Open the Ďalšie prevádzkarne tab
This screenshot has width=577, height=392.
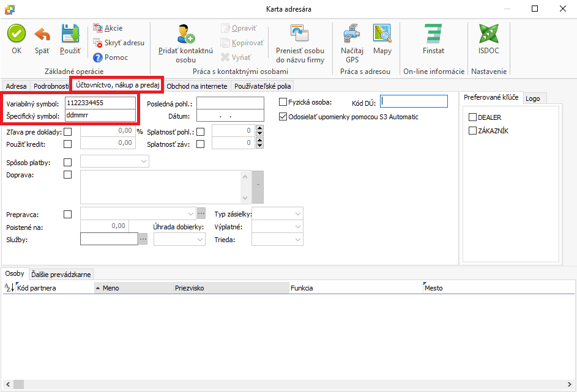61,274
